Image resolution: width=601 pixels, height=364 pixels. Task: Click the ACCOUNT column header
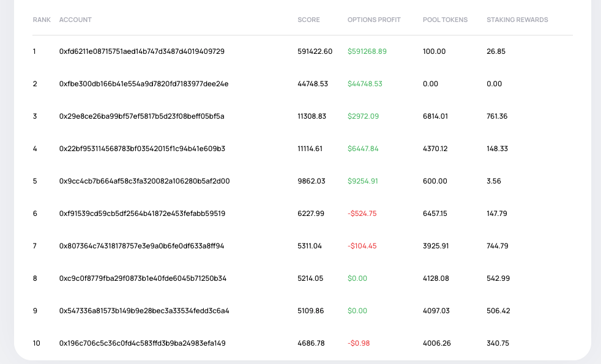pyautogui.click(x=75, y=20)
